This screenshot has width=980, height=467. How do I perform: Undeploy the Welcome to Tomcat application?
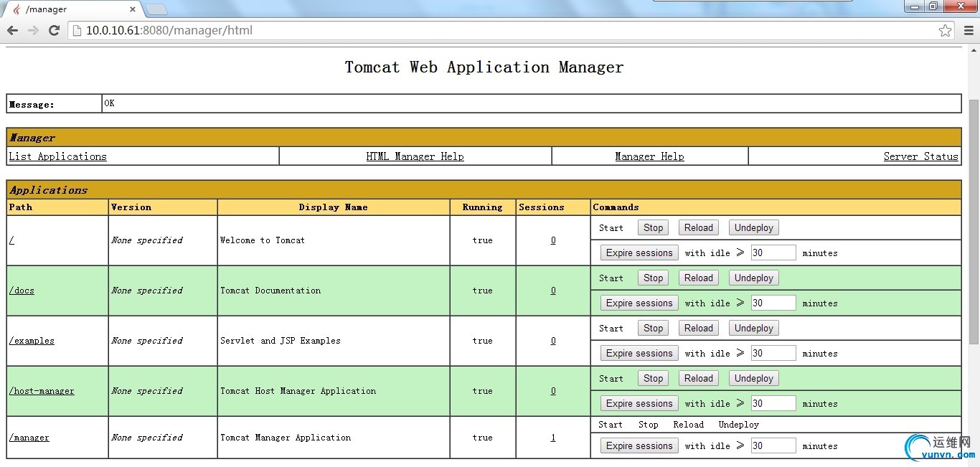pos(754,227)
